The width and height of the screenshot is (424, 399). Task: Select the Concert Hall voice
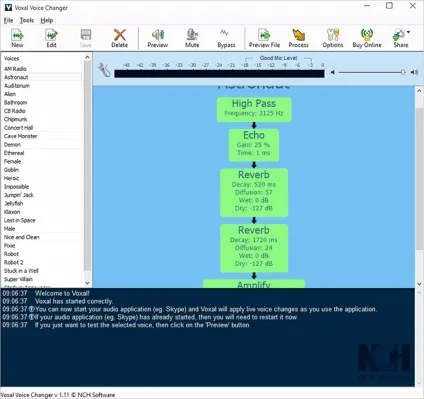coord(41,128)
